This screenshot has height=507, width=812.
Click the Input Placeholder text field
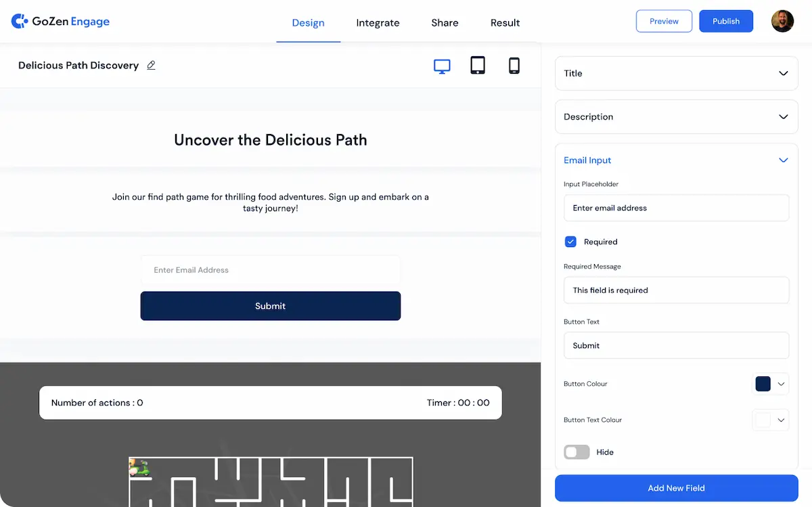point(676,208)
